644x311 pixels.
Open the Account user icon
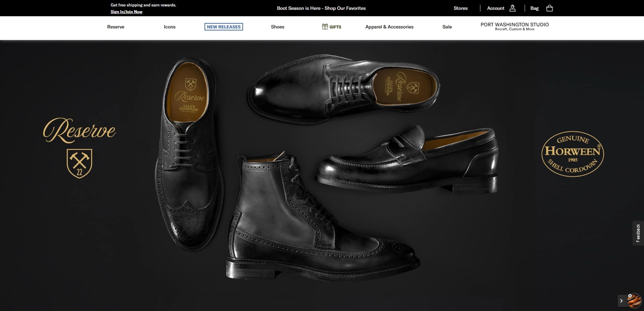(x=512, y=8)
